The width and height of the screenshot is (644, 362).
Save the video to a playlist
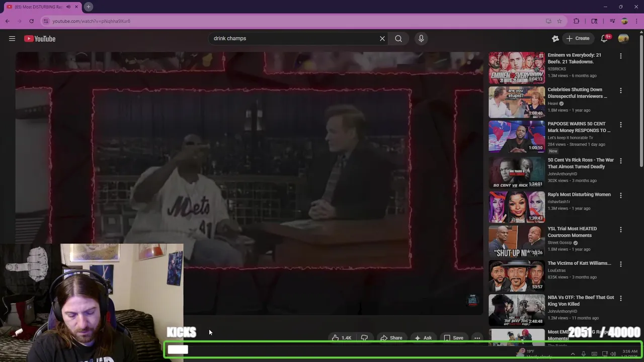tap(453, 338)
